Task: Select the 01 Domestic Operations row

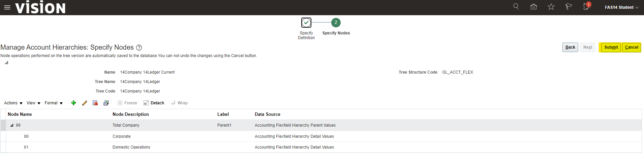Action: [131, 147]
